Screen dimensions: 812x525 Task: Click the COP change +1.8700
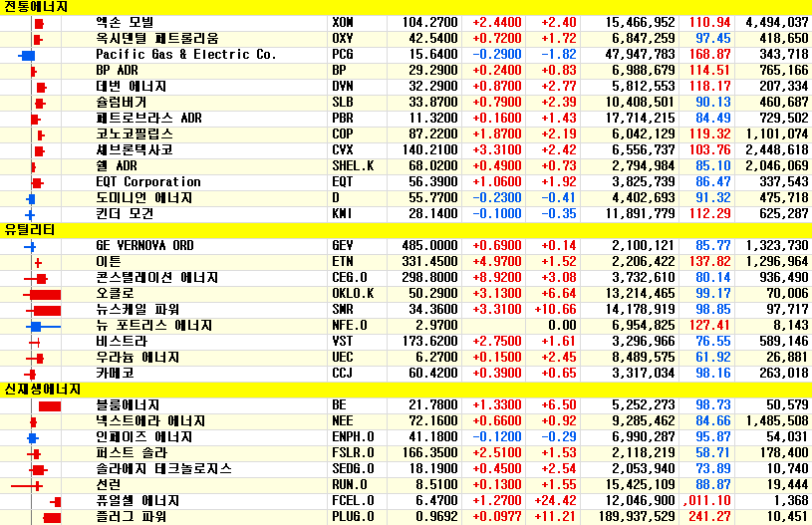tap(496, 134)
